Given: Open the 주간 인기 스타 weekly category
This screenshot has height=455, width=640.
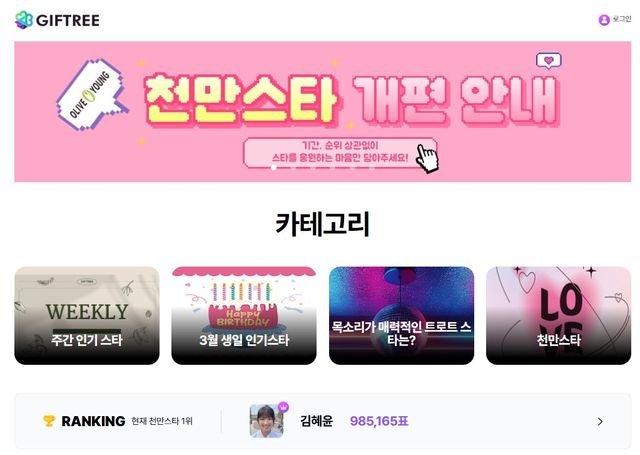Looking at the screenshot, I should [87, 315].
